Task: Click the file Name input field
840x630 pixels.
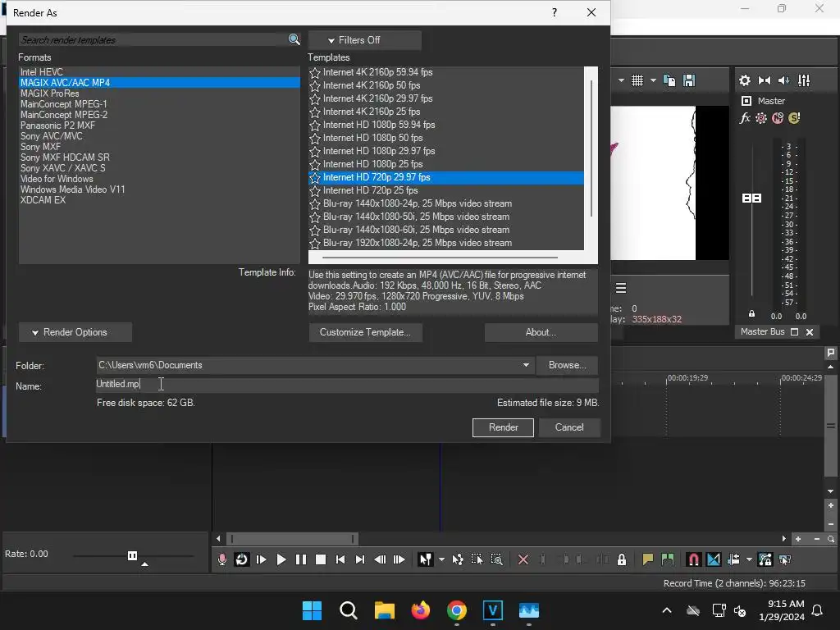Action: coord(347,384)
